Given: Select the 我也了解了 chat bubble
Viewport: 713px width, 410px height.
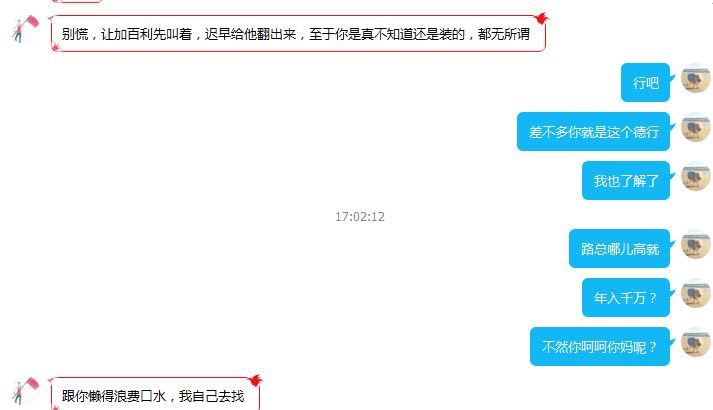Looking at the screenshot, I should (626, 180).
